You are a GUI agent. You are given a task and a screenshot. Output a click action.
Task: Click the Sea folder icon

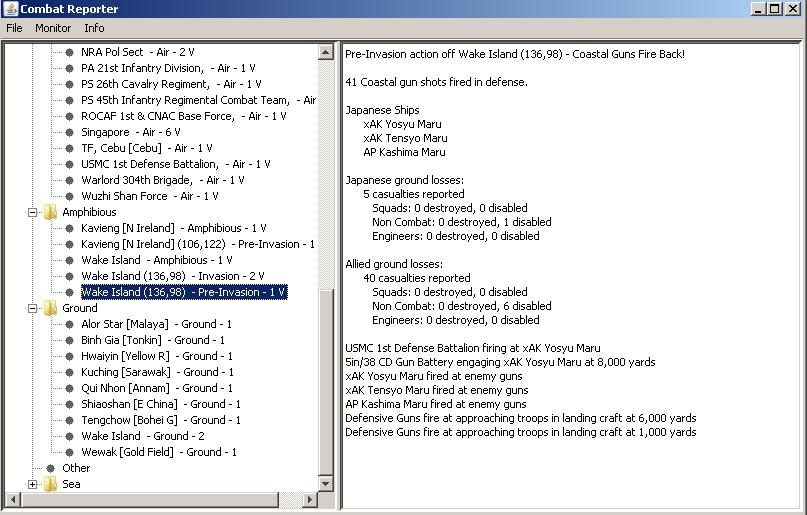click(50, 484)
